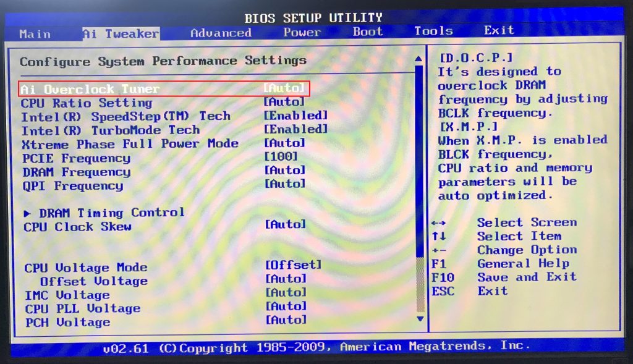
Task: Change CPU Voltage Mode Offset value
Action: point(294,265)
